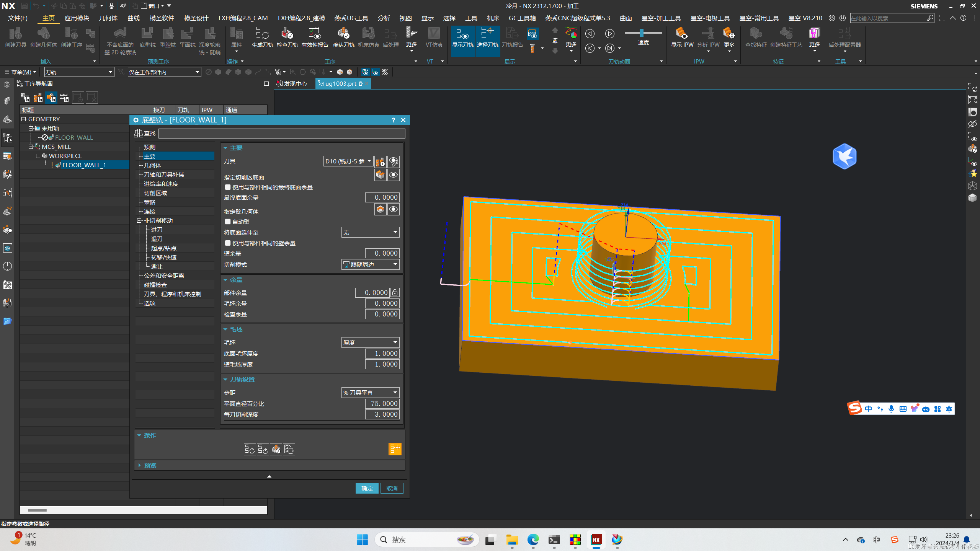Click the 刀轨动画 play forward button
Screen dimensions: 980x551
(609, 34)
